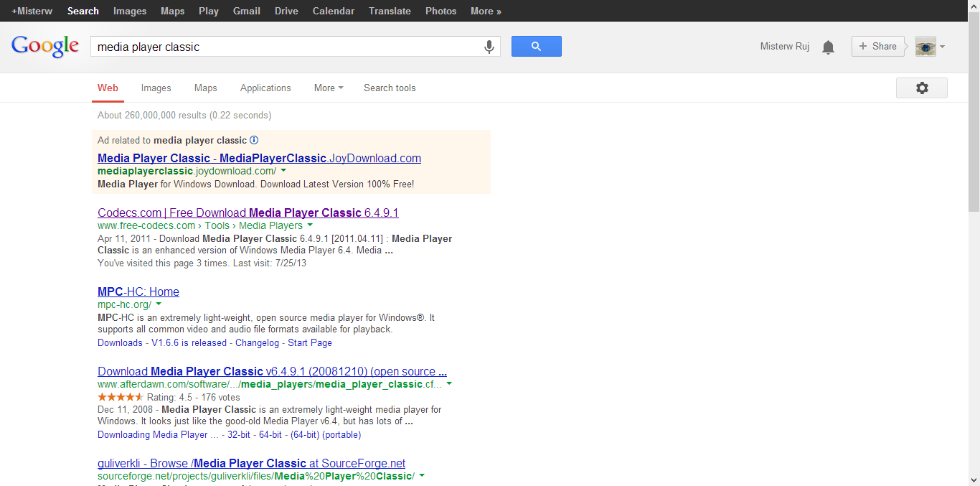Switch to Images results tab
Screen dimensions: 980x486
[156, 88]
